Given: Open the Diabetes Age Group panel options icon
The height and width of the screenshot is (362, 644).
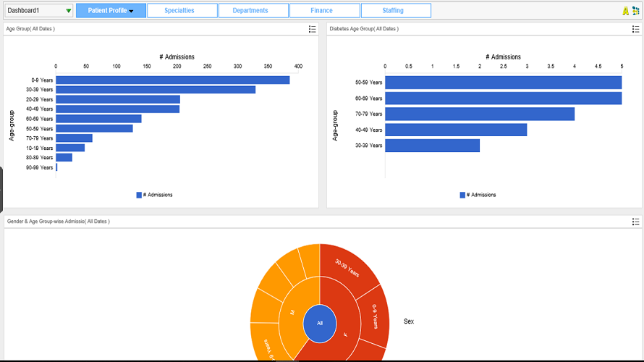Looking at the screenshot, I should coord(635,29).
